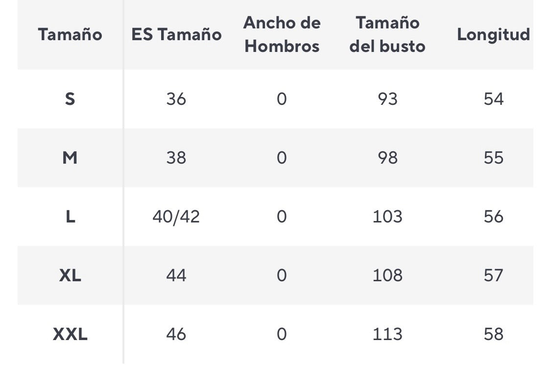Select the XL size row label

click(x=70, y=275)
